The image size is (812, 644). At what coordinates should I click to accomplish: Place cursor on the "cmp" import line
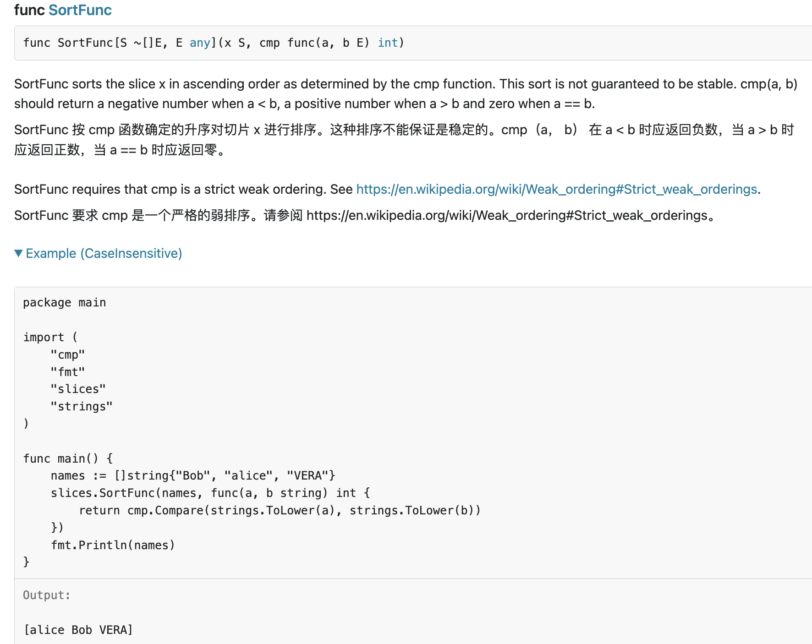(x=68, y=355)
